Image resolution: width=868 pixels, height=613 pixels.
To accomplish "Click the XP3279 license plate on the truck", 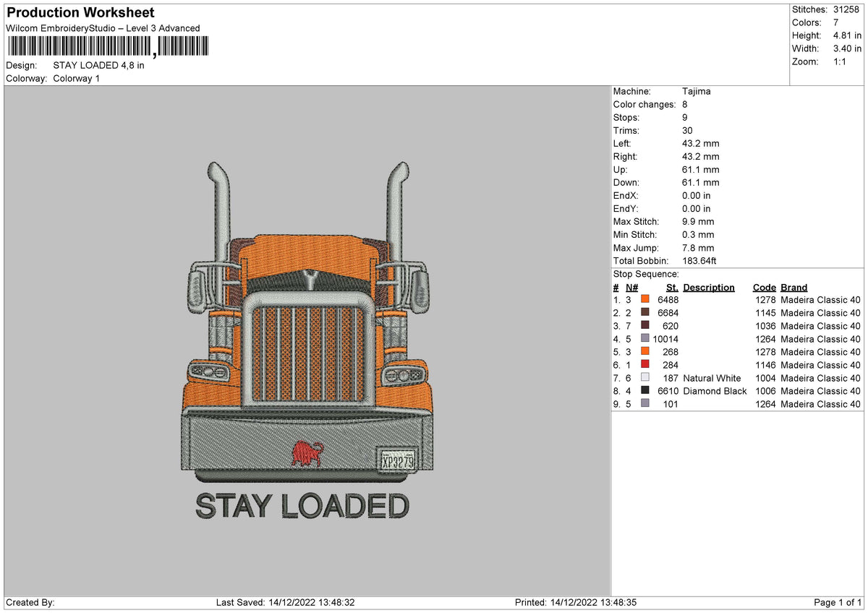I will (x=396, y=460).
